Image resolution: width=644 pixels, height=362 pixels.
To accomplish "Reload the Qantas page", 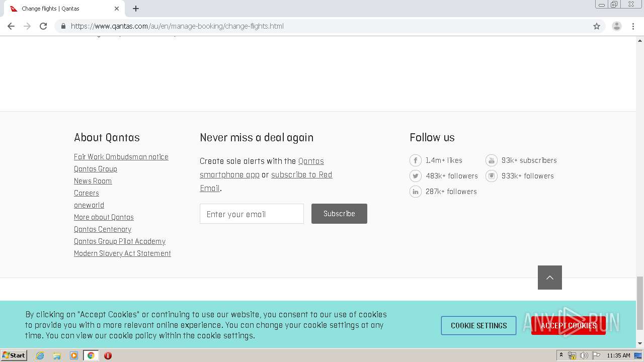I will pyautogui.click(x=43, y=26).
